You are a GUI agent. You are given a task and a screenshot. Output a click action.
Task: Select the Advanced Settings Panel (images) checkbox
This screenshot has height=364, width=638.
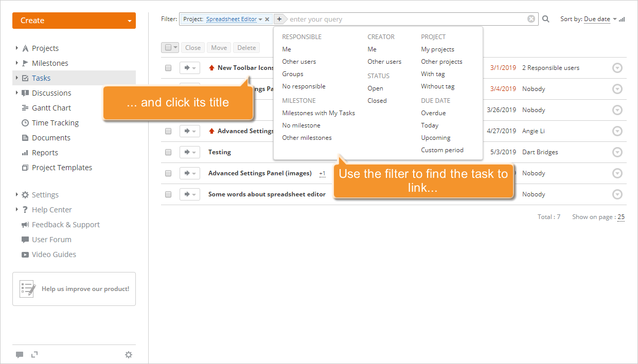click(168, 173)
